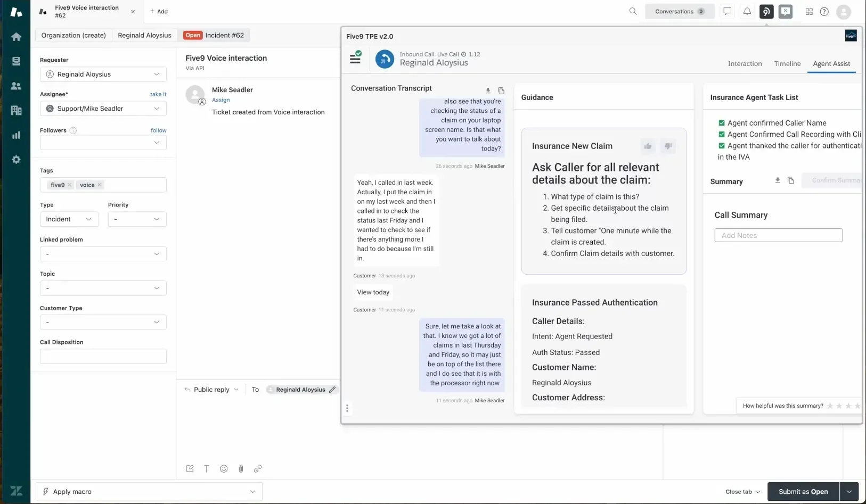Copy the conversation transcript
The height and width of the screenshot is (504, 866).
pos(501,91)
